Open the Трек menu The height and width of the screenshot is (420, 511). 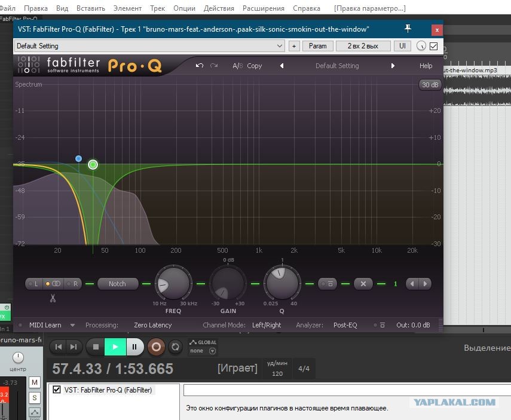[157, 8]
